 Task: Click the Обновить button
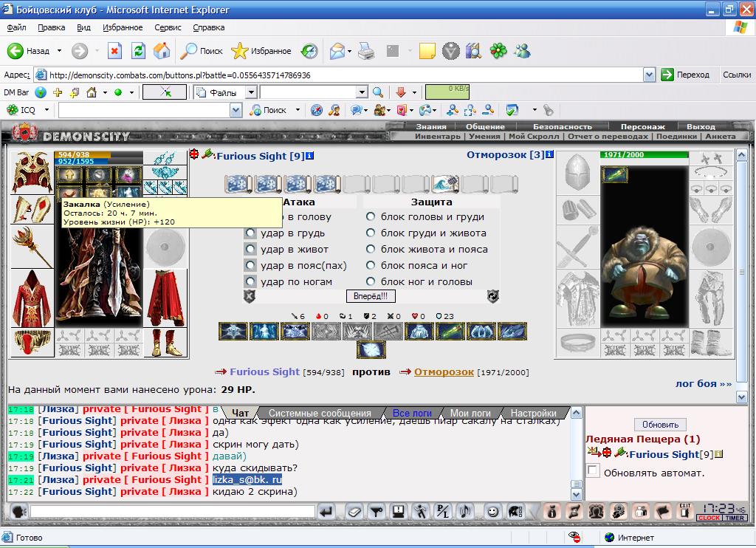click(660, 425)
